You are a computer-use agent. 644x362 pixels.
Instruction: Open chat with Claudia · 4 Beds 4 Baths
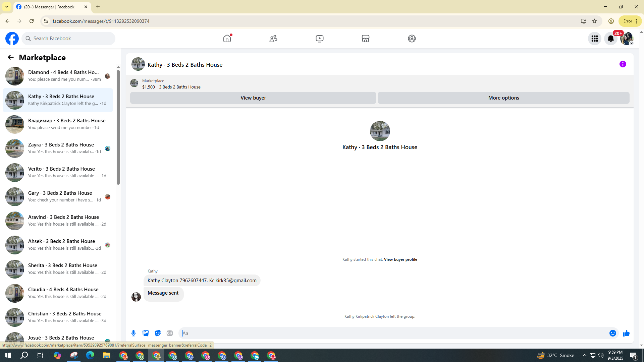click(x=58, y=293)
